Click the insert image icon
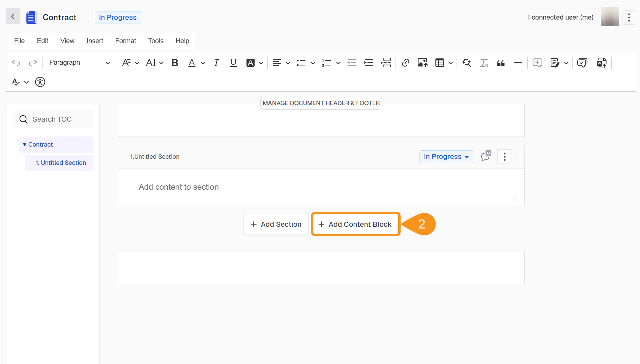Image resolution: width=640 pixels, height=364 pixels. [x=422, y=63]
